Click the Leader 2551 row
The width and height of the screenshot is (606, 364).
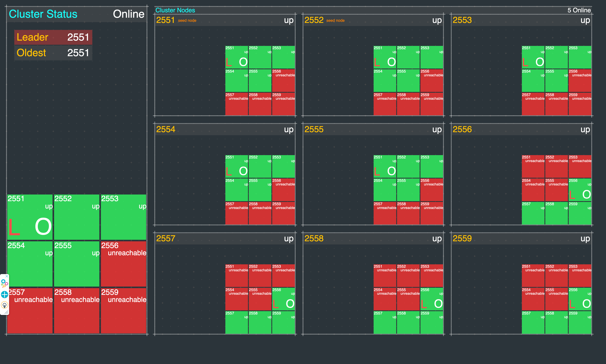pyautogui.click(x=53, y=37)
